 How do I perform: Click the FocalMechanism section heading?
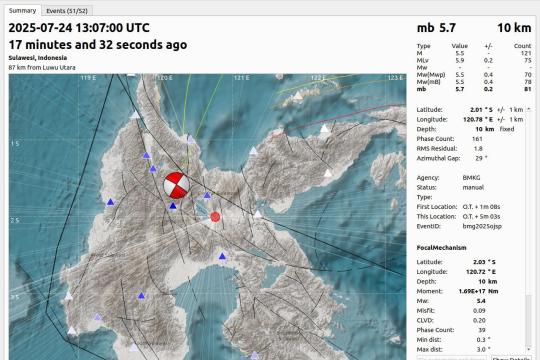tap(442, 248)
